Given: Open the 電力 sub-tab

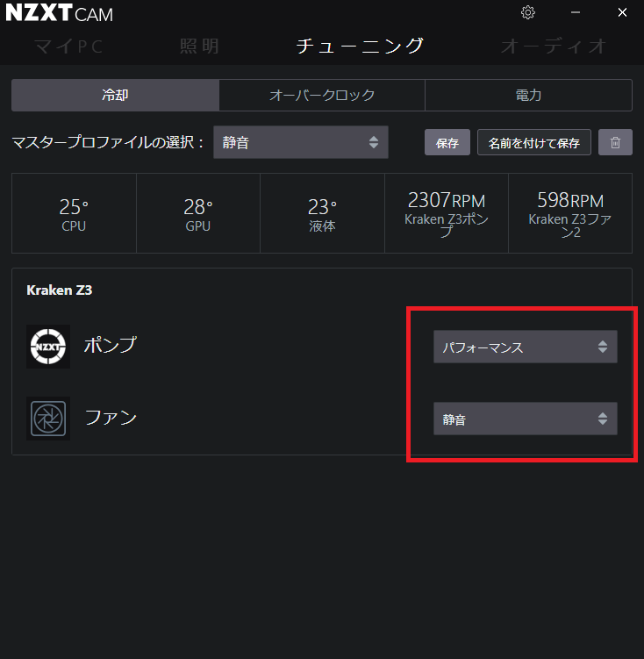Looking at the screenshot, I should click(528, 96).
